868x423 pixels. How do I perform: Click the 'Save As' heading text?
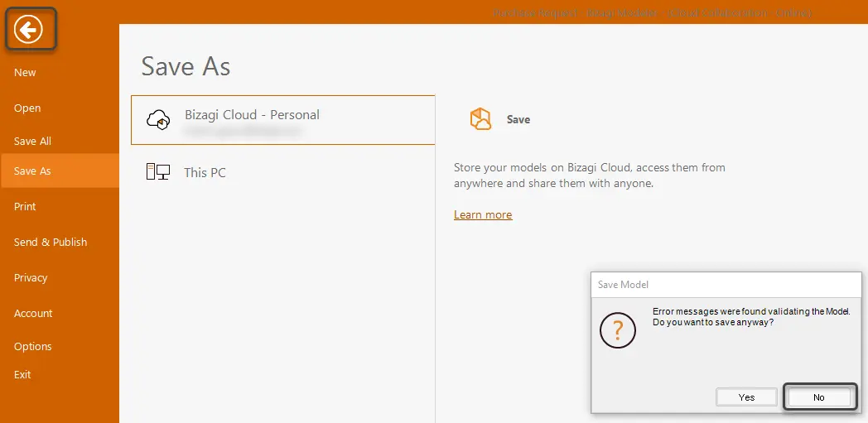[x=186, y=66]
